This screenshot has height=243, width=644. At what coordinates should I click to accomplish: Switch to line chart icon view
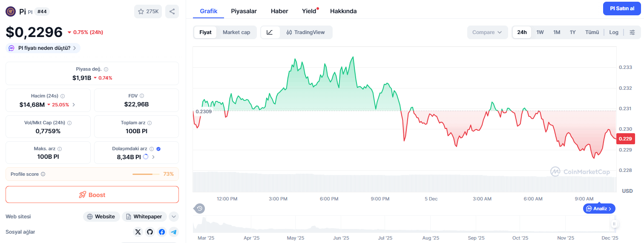pos(270,32)
